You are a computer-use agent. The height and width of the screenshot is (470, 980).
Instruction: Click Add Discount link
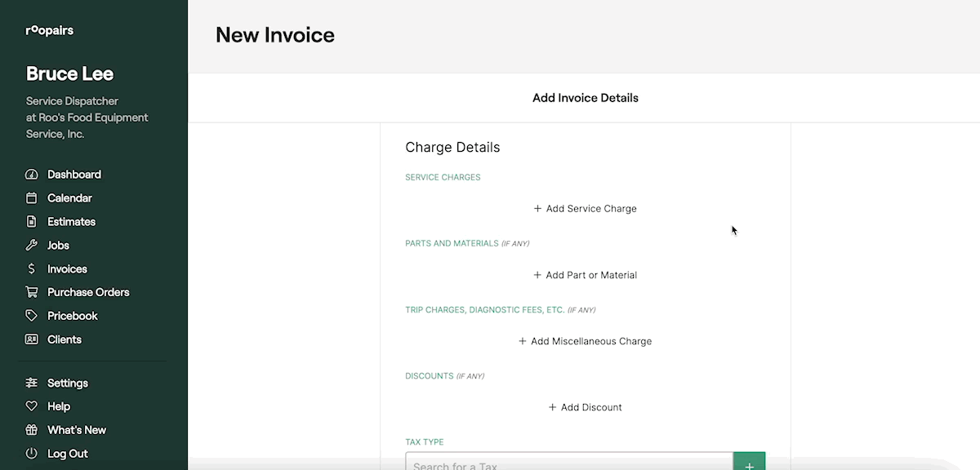pos(585,407)
